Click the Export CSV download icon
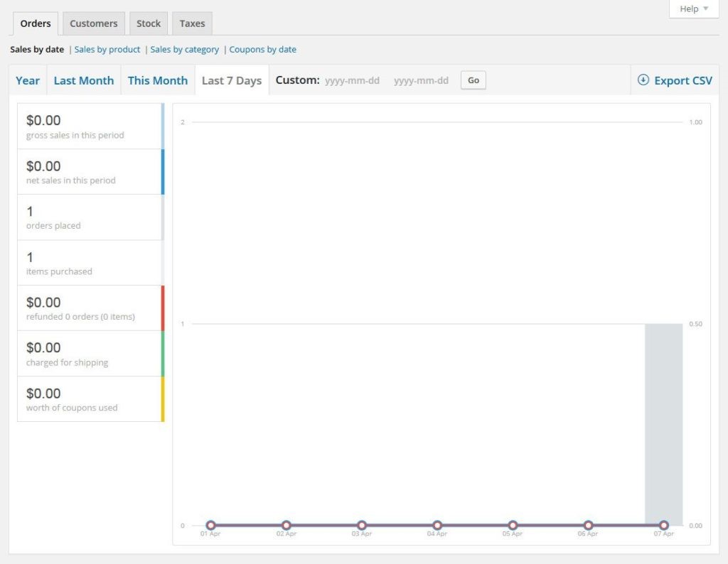This screenshot has height=564, width=728. (643, 80)
